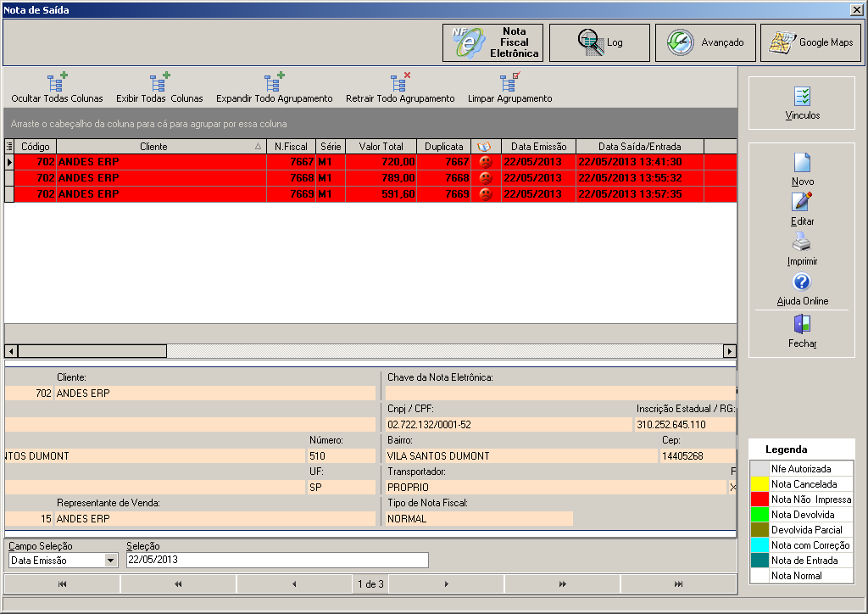Click green Nota Devolvida swatch

pyautogui.click(x=760, y=514)
